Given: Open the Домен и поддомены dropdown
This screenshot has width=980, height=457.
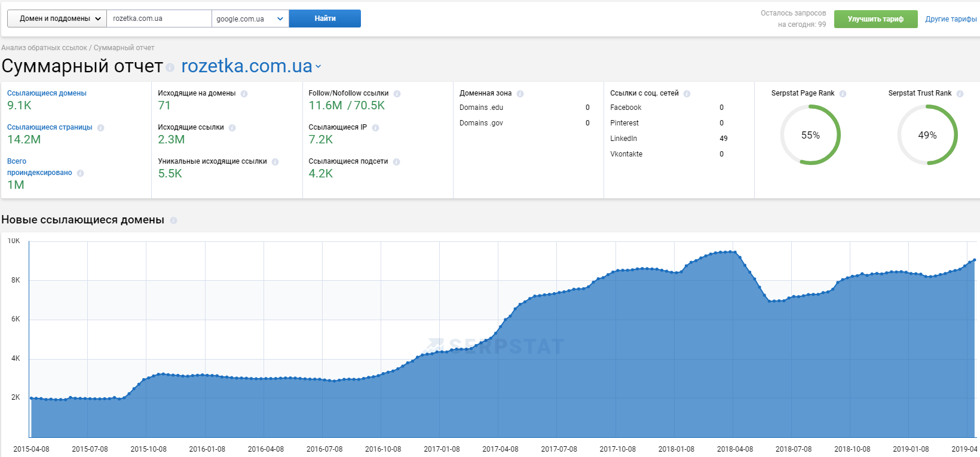Looking at the screenshot, I should (x=57, y=19).
